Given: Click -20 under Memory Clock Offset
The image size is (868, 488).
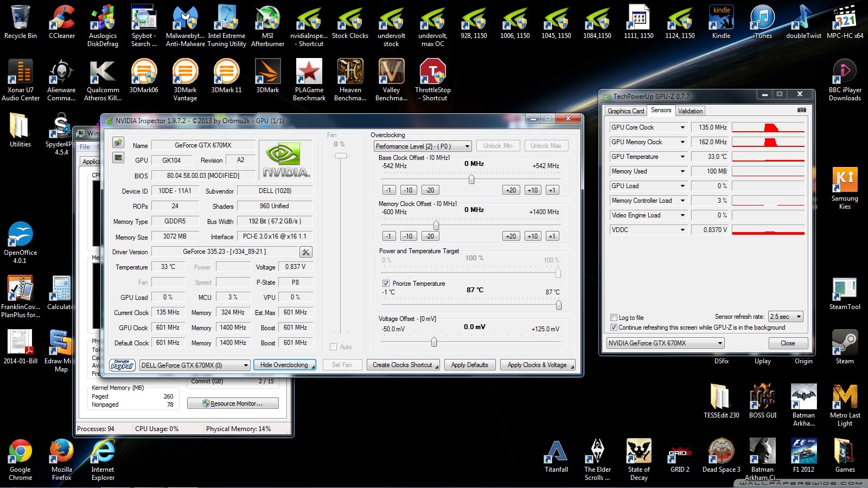Looking at the screenshot, I should pos(430,236).
